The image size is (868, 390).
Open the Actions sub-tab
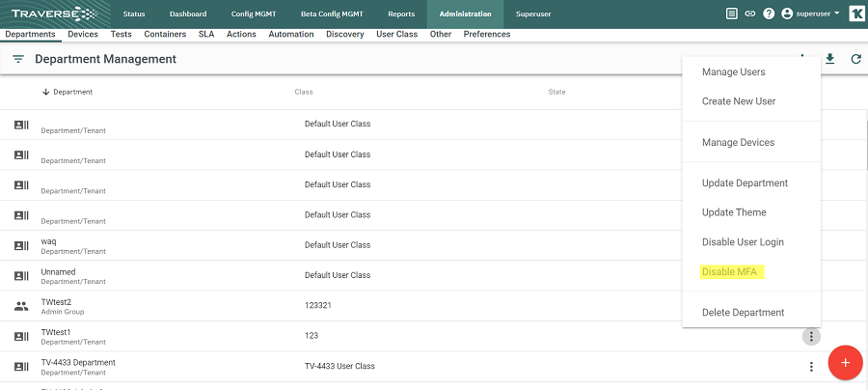pyautogui.click(x=241, y=35)
